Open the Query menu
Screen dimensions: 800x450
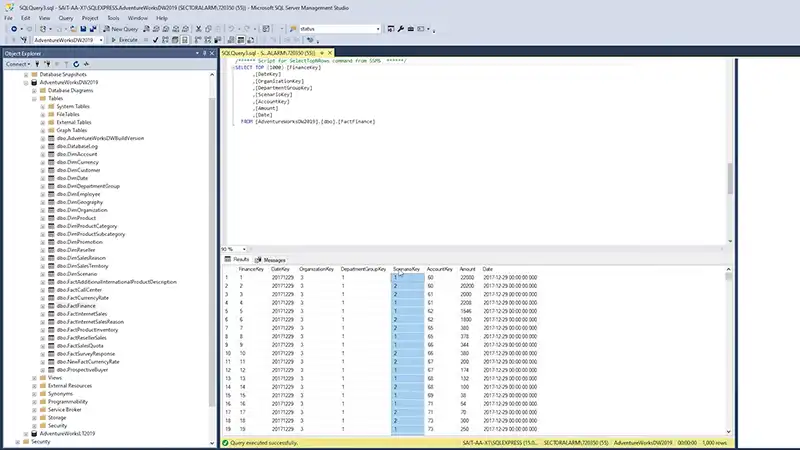point(66,18)
